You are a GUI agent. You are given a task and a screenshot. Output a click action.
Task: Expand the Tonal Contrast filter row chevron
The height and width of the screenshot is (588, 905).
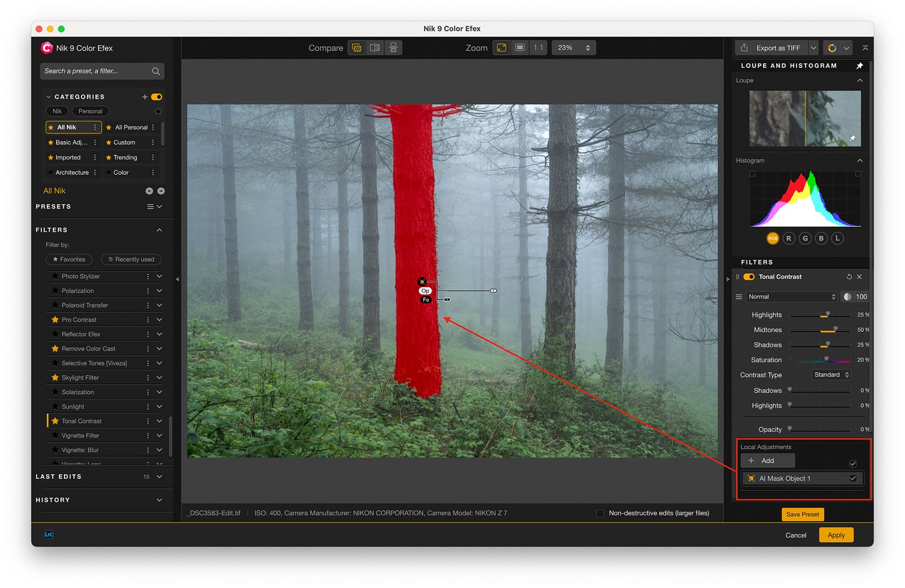pos(160,421)
